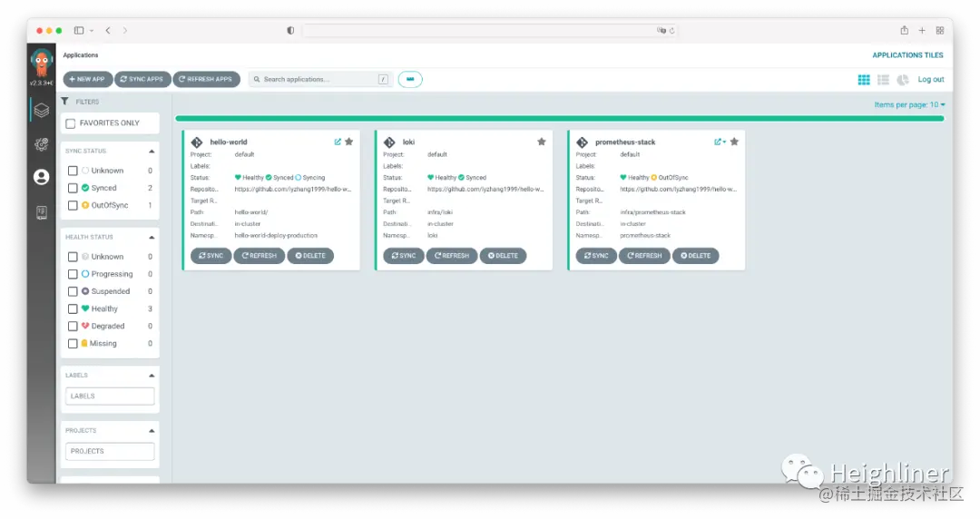Viewport: 980px width, 519px height.
Task: Click Sync Apps button
Action: pos(142,80)
